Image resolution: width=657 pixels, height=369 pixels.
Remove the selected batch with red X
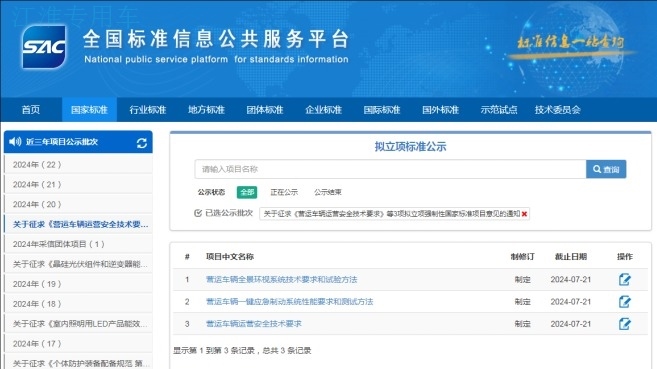[x=524, y=214]
